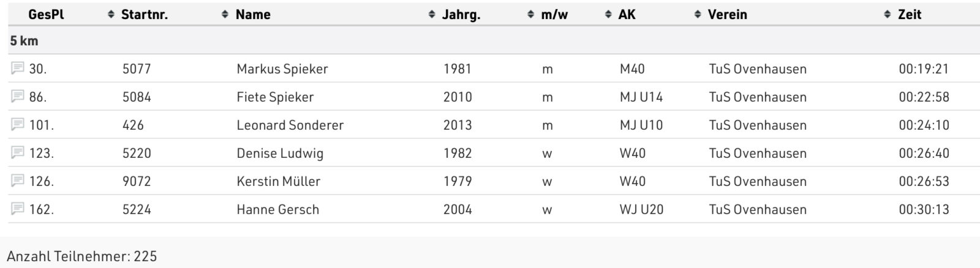Sort results by Zeit column
980x268 pixels.
909,14
